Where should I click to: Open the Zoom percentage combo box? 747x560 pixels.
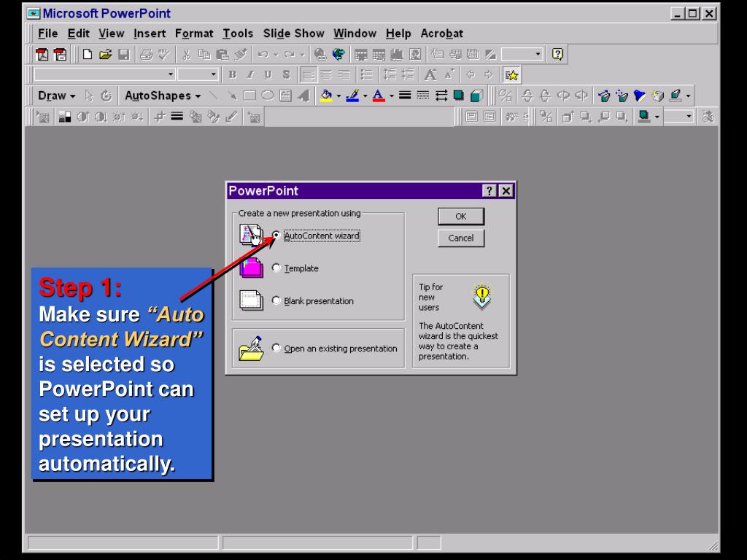522,54
